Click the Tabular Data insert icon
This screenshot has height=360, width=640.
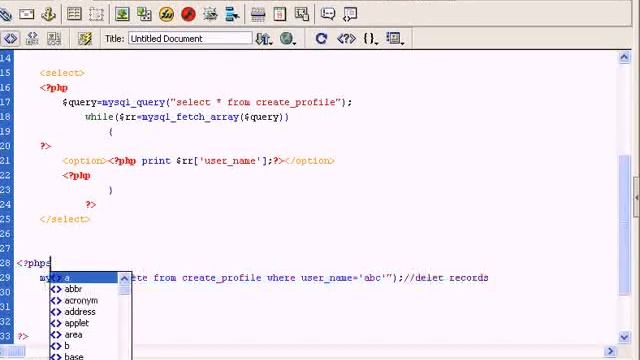[x=302, y=14]
